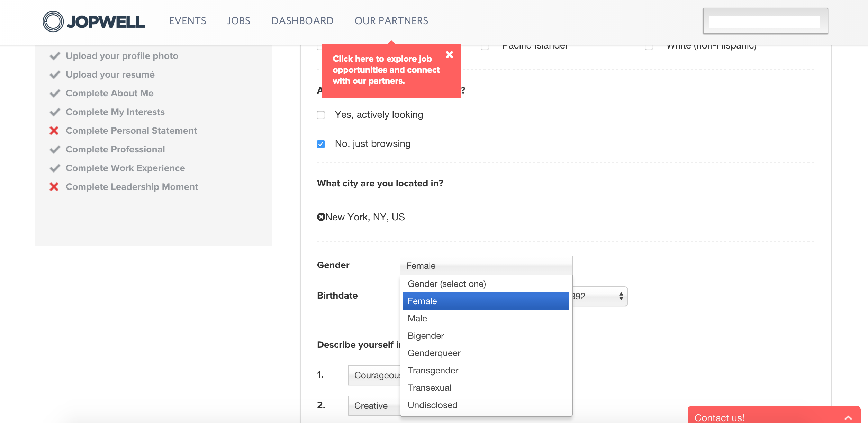This screenshot has width=868, height=423.
Task: Click the red X beside Personal Statement
Action: pyautogui.click(x=54, y=131)
